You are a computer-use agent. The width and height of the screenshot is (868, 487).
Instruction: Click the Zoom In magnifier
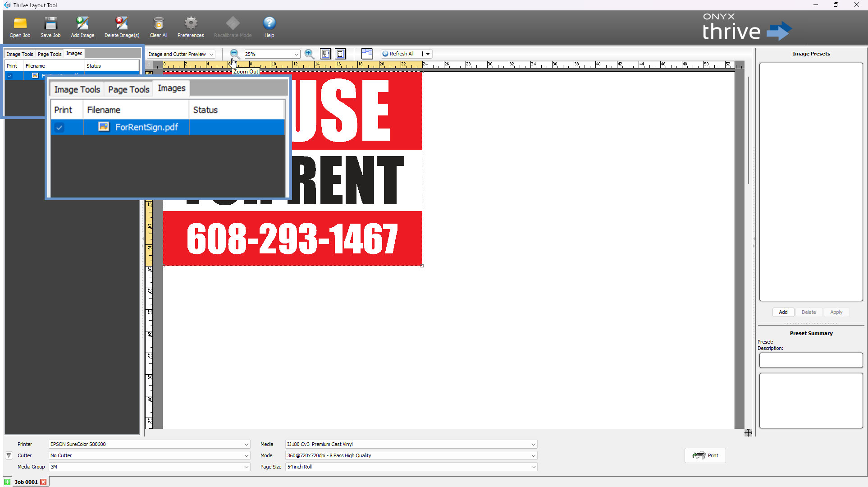309,54
